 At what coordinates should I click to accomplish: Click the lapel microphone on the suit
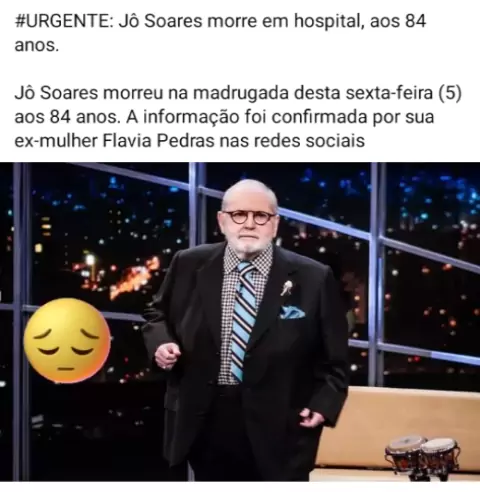coord(286,287)
